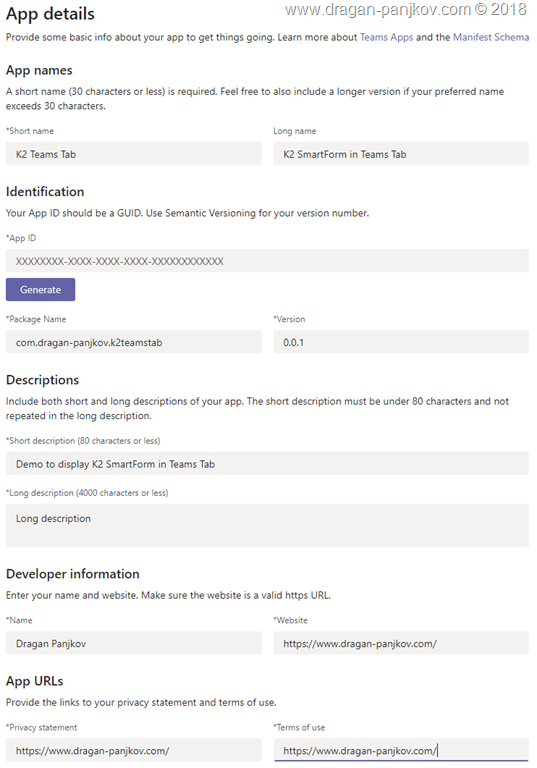Image resolution: width=537 pixels, height=768 pixels.
Task: Click into the Long description text area
Action: click(267, 526)
